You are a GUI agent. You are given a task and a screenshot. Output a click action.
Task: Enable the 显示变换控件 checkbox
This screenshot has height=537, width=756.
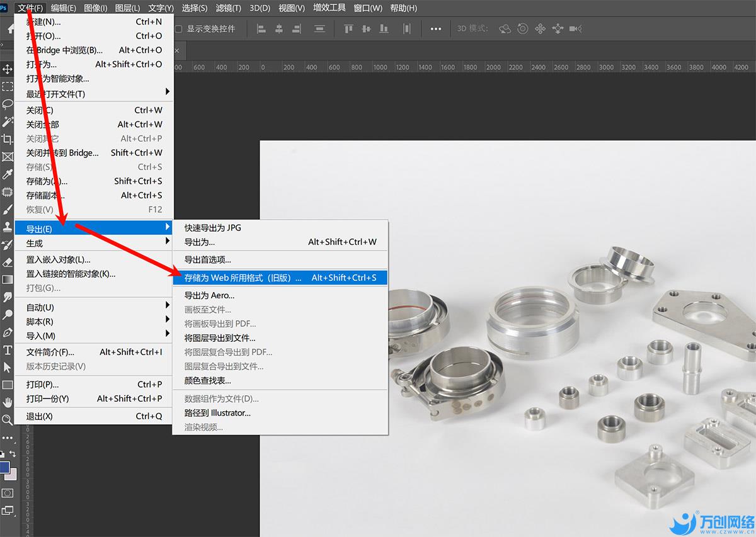pos(178,29)
